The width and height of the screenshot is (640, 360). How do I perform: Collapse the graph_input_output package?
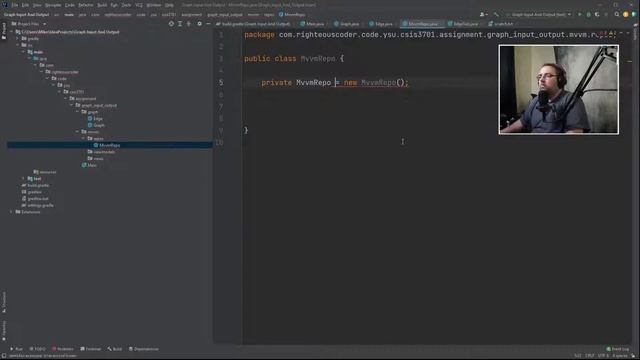coord(71,105)
